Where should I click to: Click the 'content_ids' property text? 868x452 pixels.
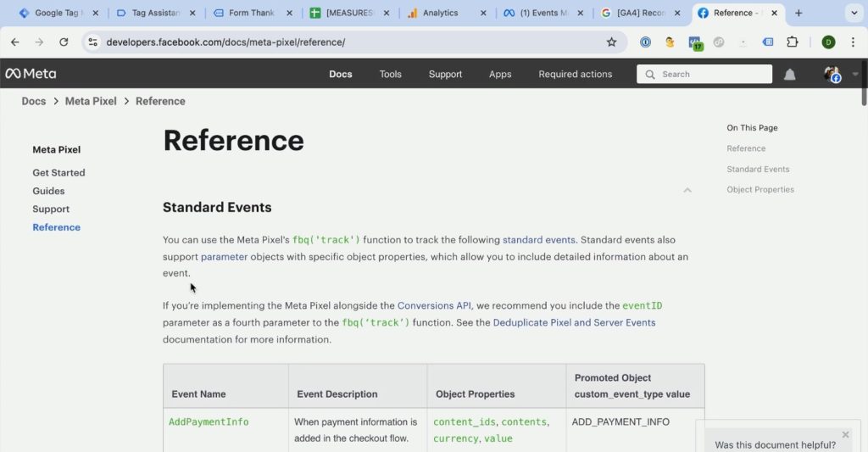[x=465, y=422]
